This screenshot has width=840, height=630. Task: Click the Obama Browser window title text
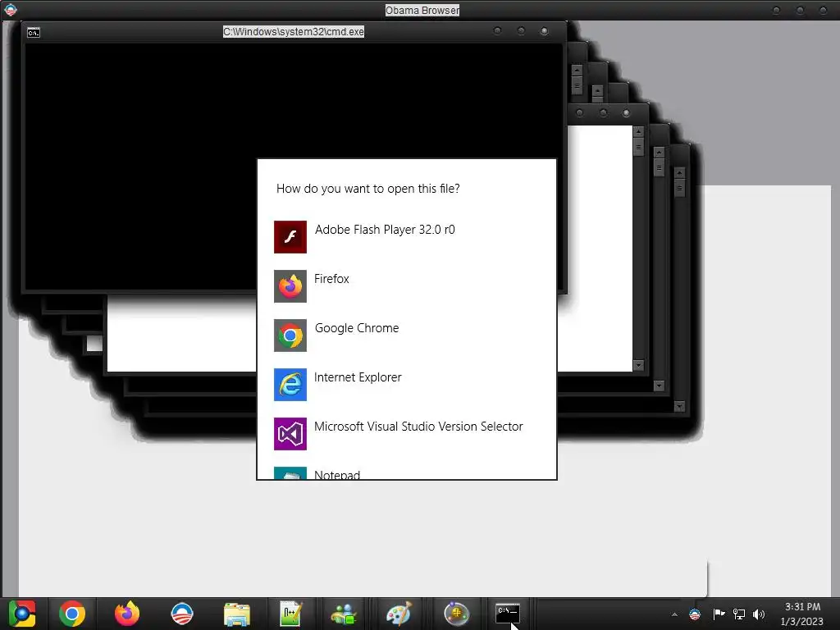[x=422, y=10]
